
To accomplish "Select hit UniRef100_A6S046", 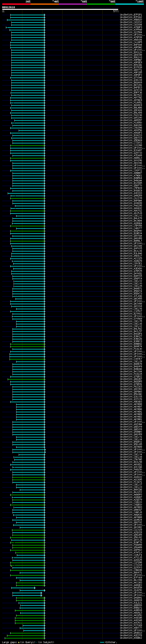I will pyautogui.click(x=131, y=163).
